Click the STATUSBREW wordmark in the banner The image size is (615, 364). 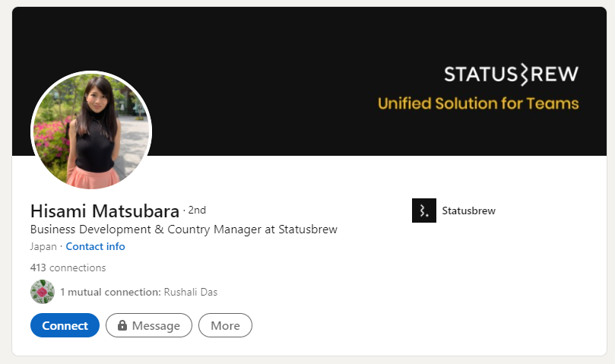(511, 74)
